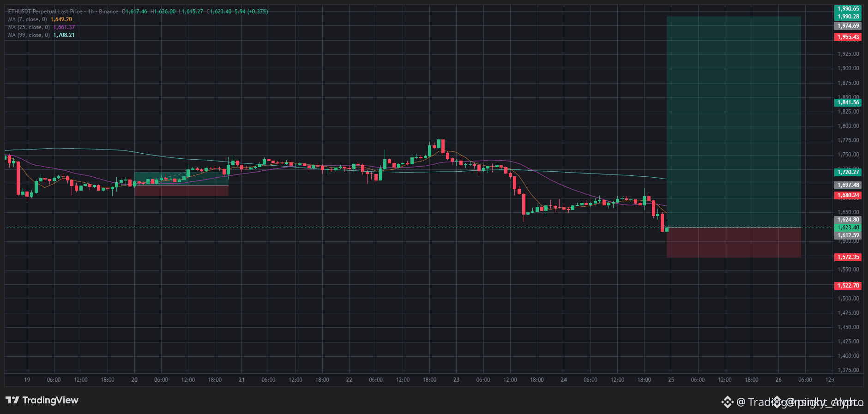868x414 pixels.
Task: Click the 1,650.00 price scale tick
Action: point(848,212)
